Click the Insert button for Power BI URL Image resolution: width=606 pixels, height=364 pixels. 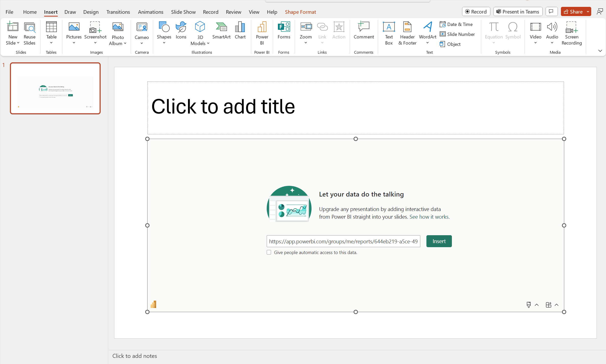click(x=439, y=241)
